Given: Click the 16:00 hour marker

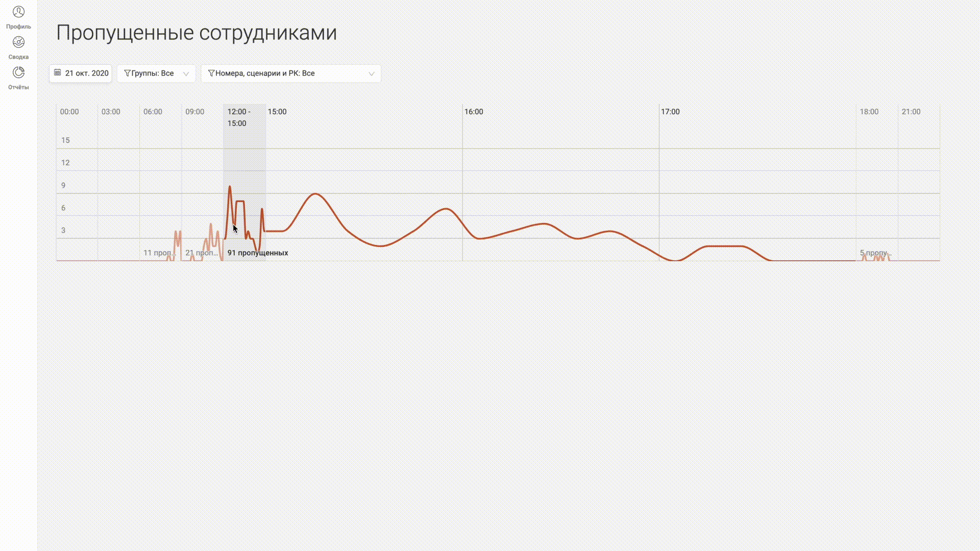Looking at the screenshot, I should 474,112.
